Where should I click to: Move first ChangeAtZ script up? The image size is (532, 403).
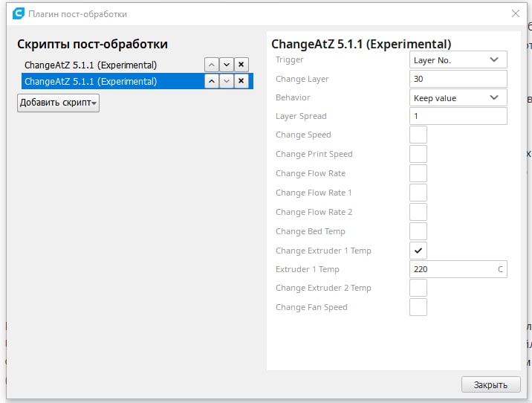pyautogui.click(x=212, y=65)
